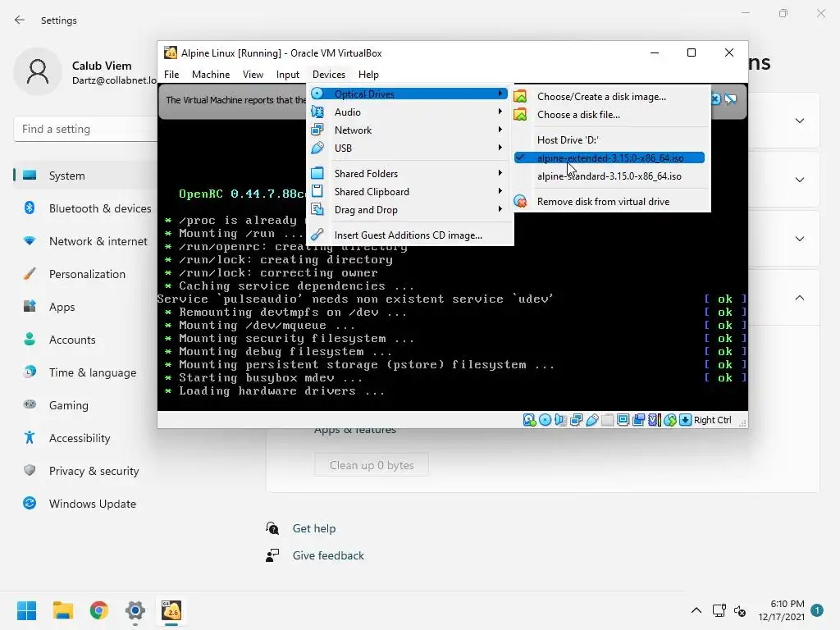Image resolution: width=840 pixels, height=630 pixels.
Task: Click the recording status bar icon
Action: [638, 420]
